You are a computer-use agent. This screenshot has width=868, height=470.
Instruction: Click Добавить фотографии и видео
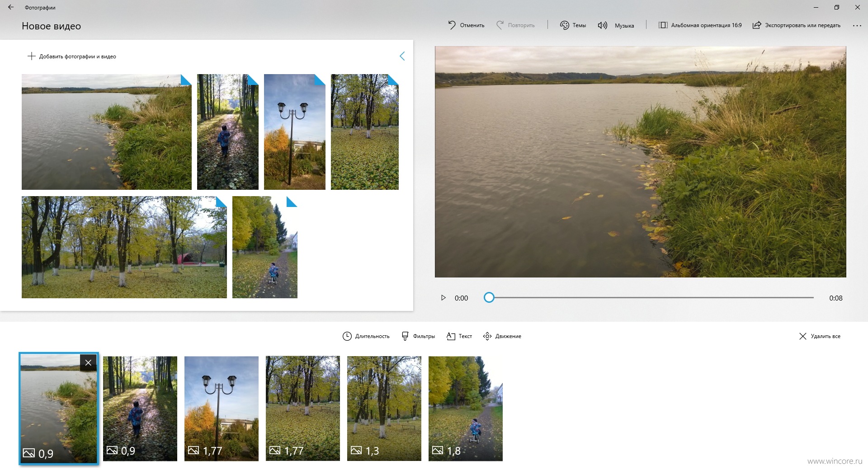pos(72,56)
